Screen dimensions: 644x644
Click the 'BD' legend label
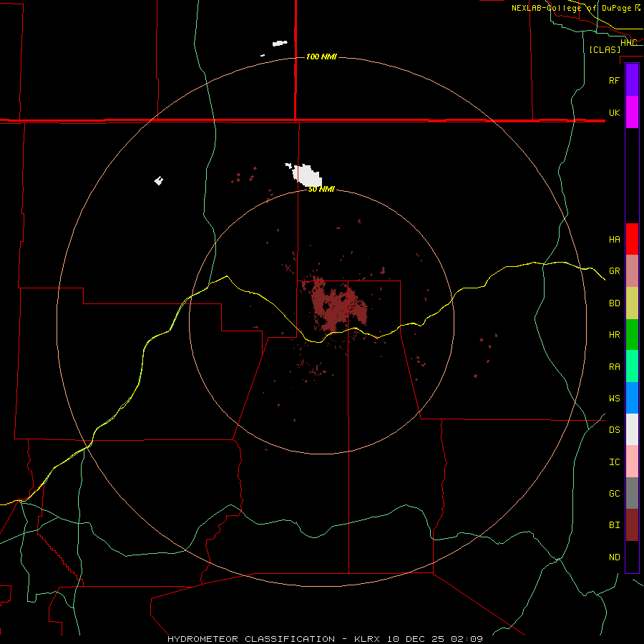(x=614, y=303)
